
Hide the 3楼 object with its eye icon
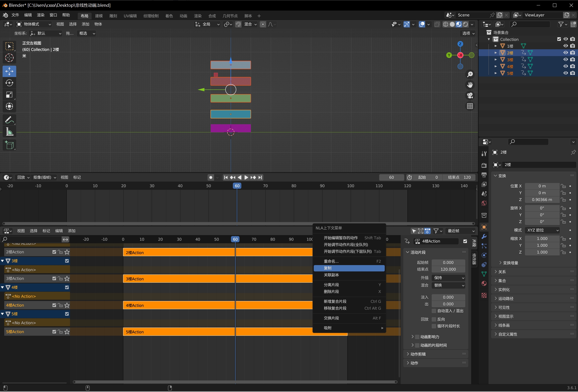pyautogui.click(x=566, y=59)
